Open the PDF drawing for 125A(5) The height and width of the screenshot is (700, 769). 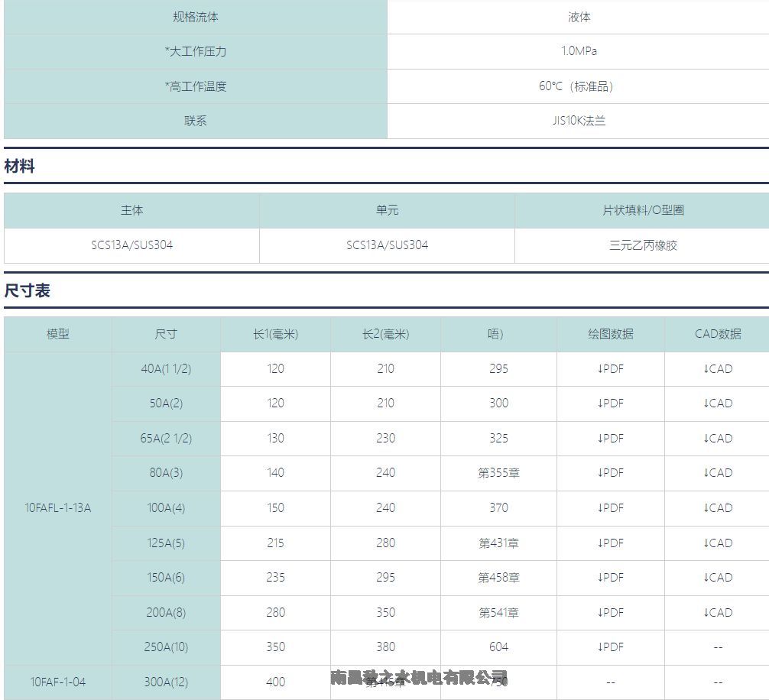click(610, 543)
